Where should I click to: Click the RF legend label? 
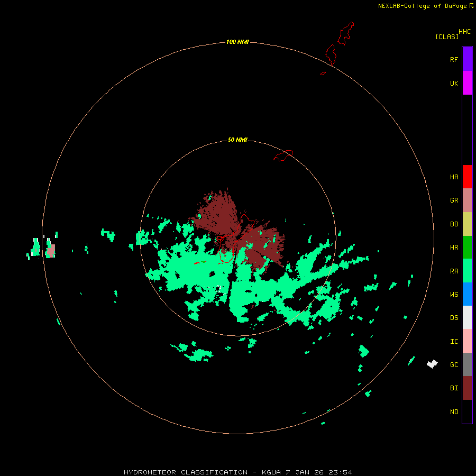(x=454, y=59)
